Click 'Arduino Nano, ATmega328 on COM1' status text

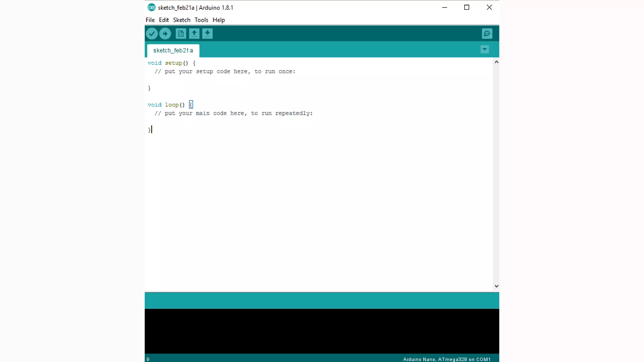447,359
